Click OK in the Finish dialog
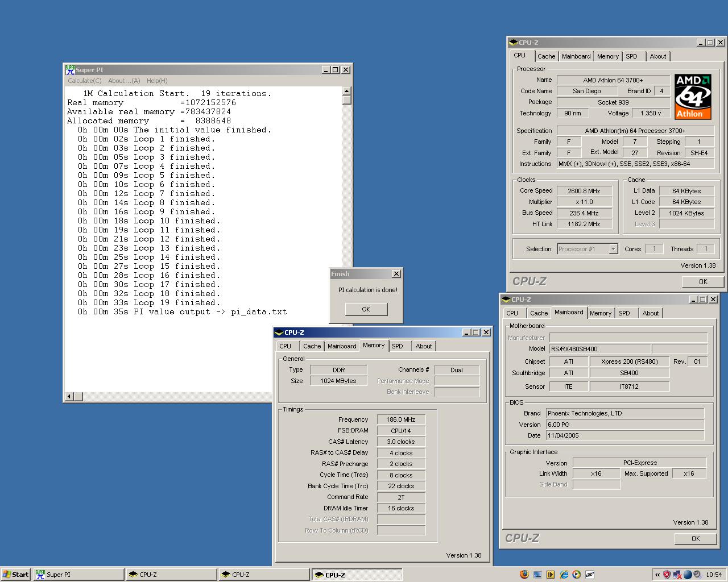728x582 pixels. click(366, 309)
